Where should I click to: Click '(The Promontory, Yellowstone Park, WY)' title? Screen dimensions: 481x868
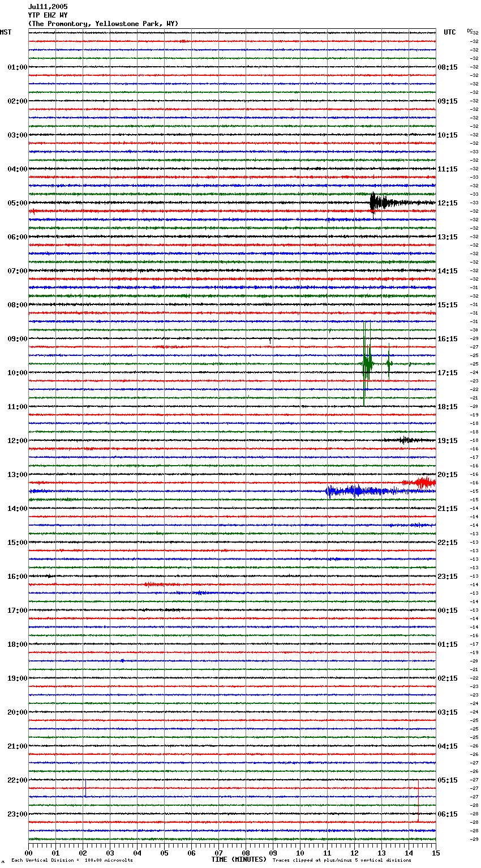[x=103, y=24]
